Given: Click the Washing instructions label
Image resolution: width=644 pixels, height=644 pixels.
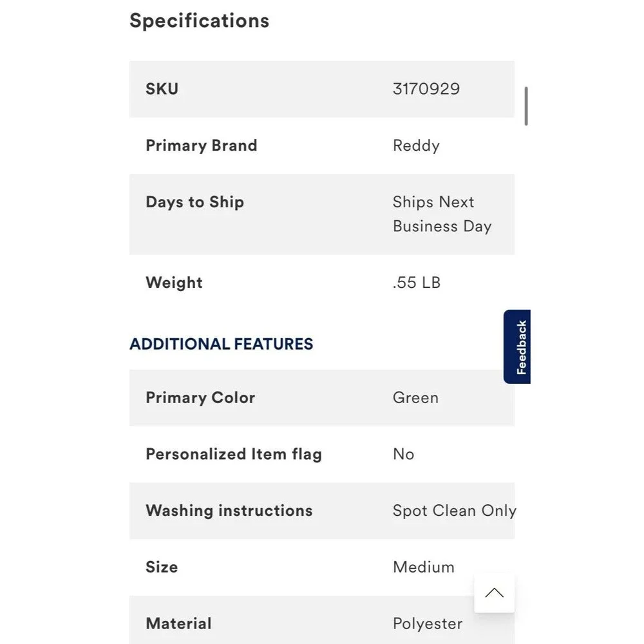Looking at the screenshot, I should [x=229, y=511].
